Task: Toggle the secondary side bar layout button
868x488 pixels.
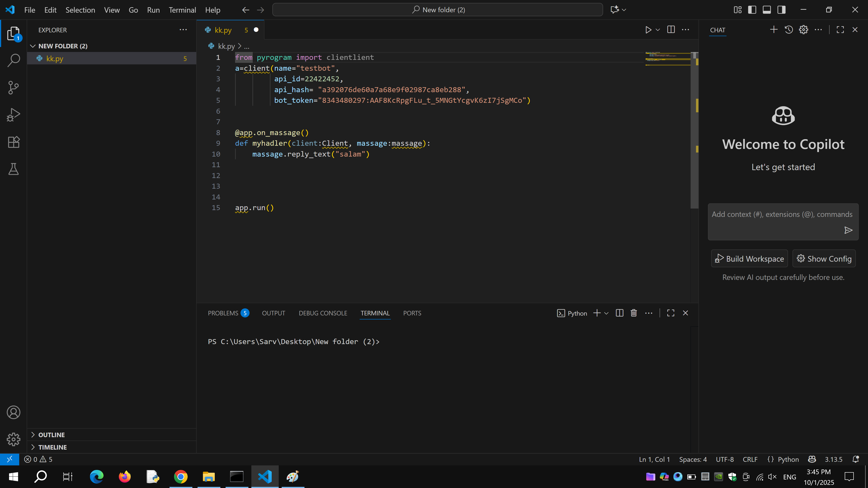Action: tap(781, 10)
